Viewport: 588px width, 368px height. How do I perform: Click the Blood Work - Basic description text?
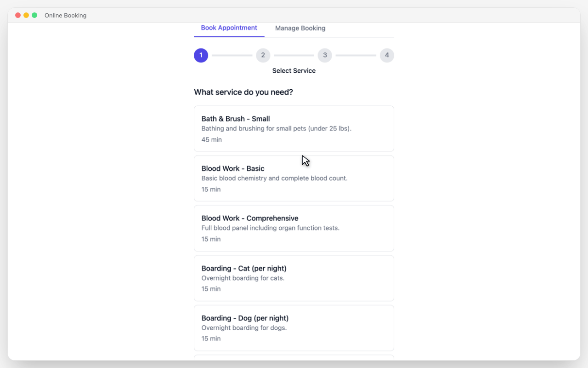[274, 178]
